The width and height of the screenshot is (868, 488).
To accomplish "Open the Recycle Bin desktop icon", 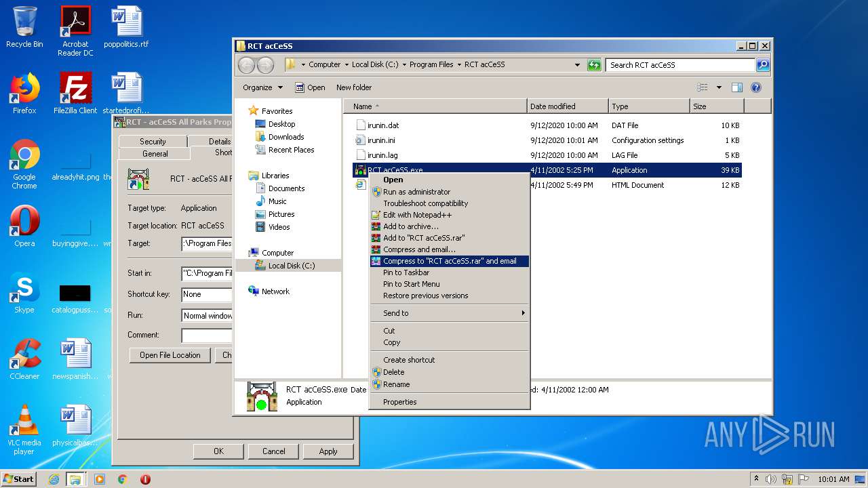I will [x=24, y=27].
